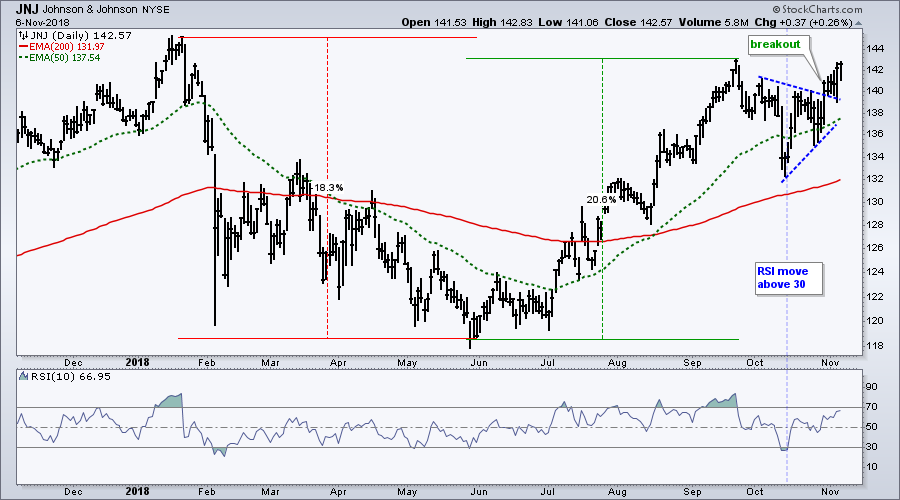The height and width of the screenshot is (500, 900).
Task: Click 'Aug' on the RSI panel date axis
Action: tap(617, 492)
